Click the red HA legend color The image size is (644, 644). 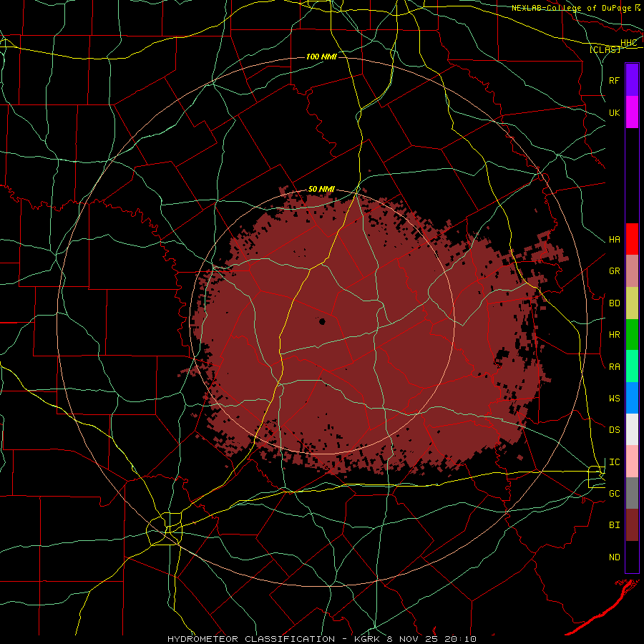632,239
